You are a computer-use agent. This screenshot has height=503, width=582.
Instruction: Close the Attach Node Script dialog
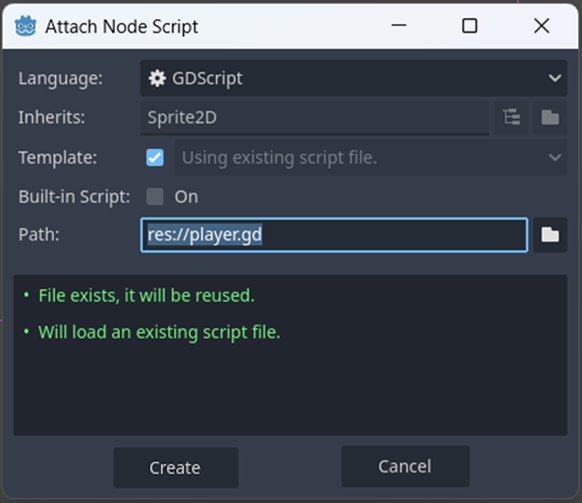(542, 26)
